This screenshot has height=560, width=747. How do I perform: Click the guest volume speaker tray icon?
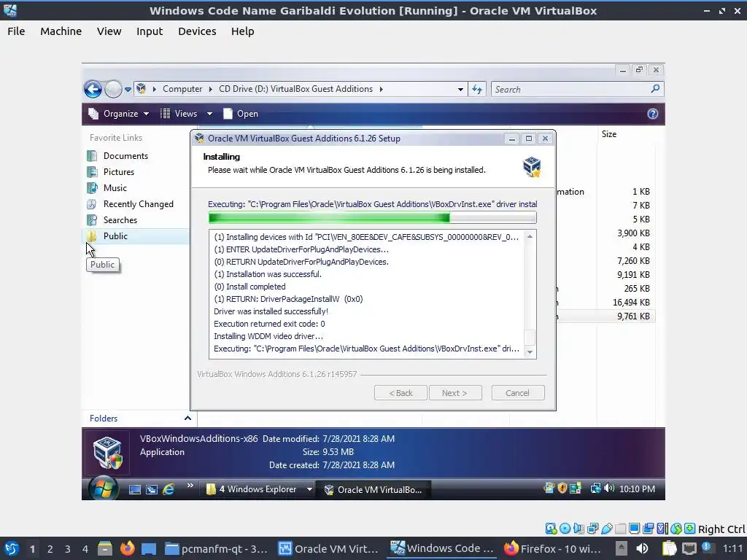(x=608, y=489)
